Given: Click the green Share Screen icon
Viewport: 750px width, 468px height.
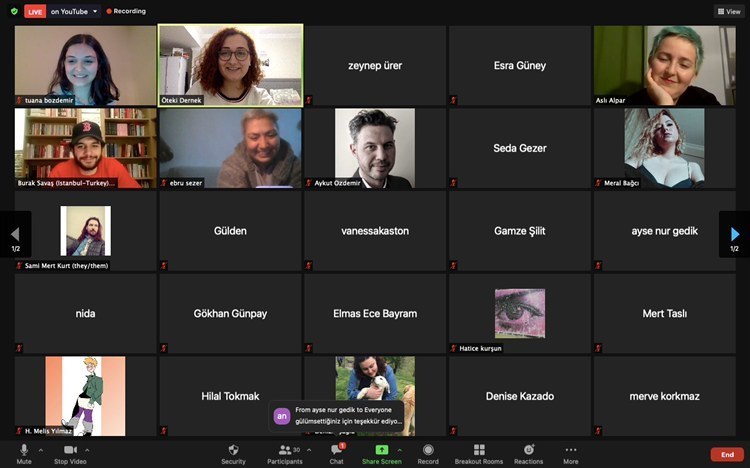Looking at the screenshot, I should click(x=381, y=450).
